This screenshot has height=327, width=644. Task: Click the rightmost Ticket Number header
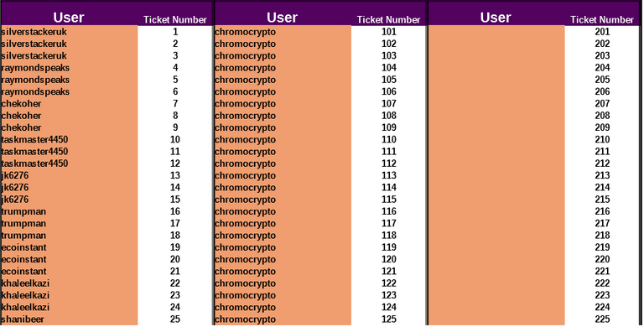[602, 20]
